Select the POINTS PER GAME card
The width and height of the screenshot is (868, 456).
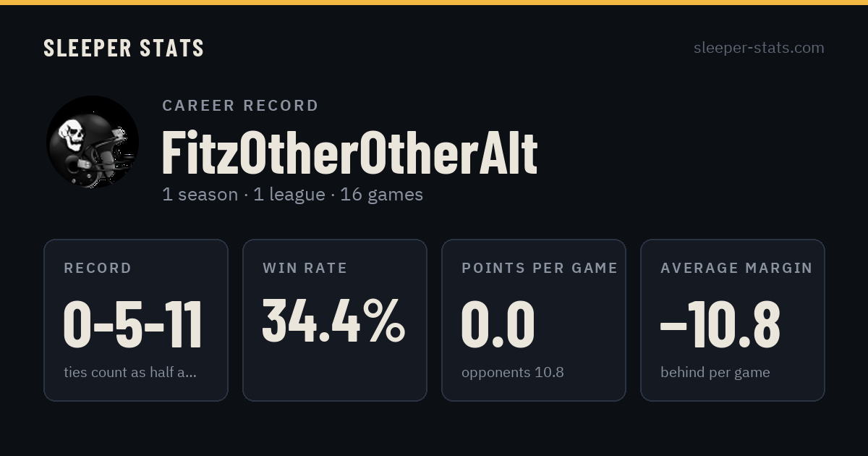click(x=534, y=320)
